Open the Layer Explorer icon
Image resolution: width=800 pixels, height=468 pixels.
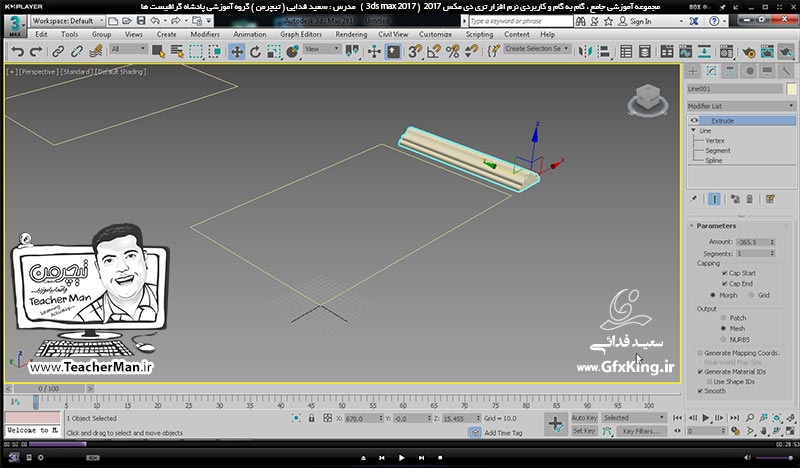pyautogui.click(x=645, y=52)
